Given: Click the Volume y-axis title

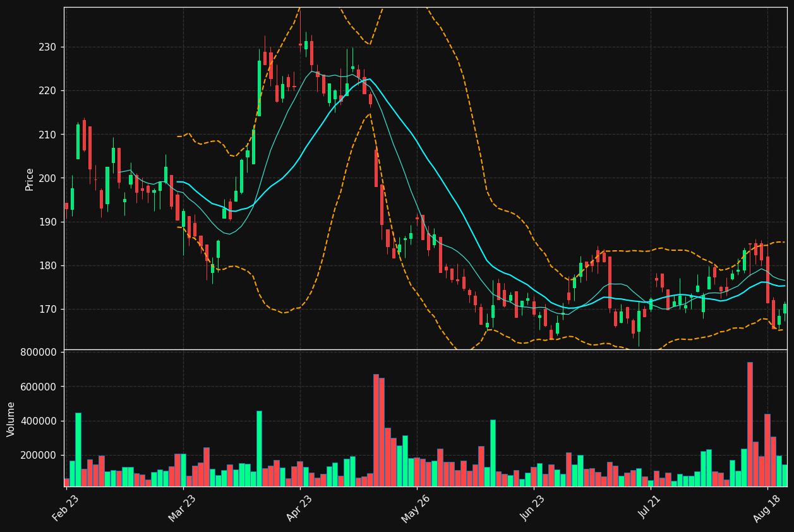Looking at the screenshot, I should [x=11, y=419].
